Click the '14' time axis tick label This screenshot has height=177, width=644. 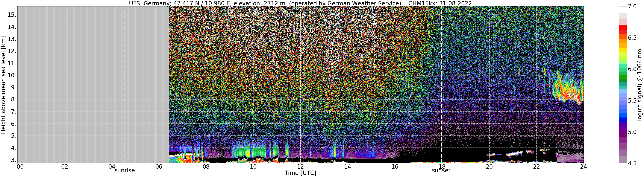pyautogui.click(x=347, y=167)
